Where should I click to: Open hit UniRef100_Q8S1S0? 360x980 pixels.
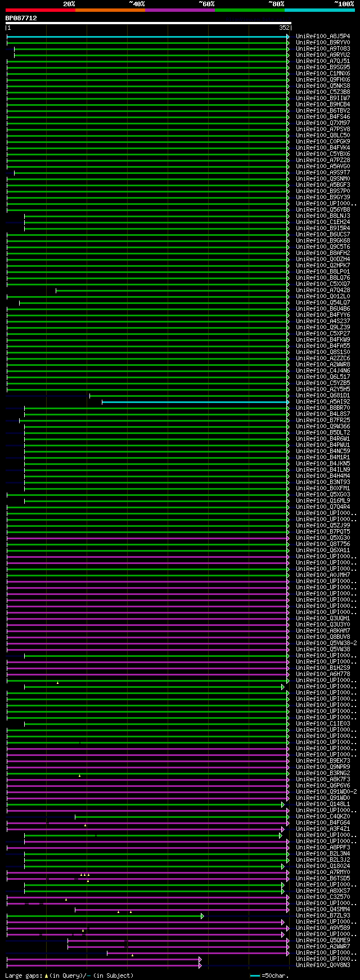(323, 352)
